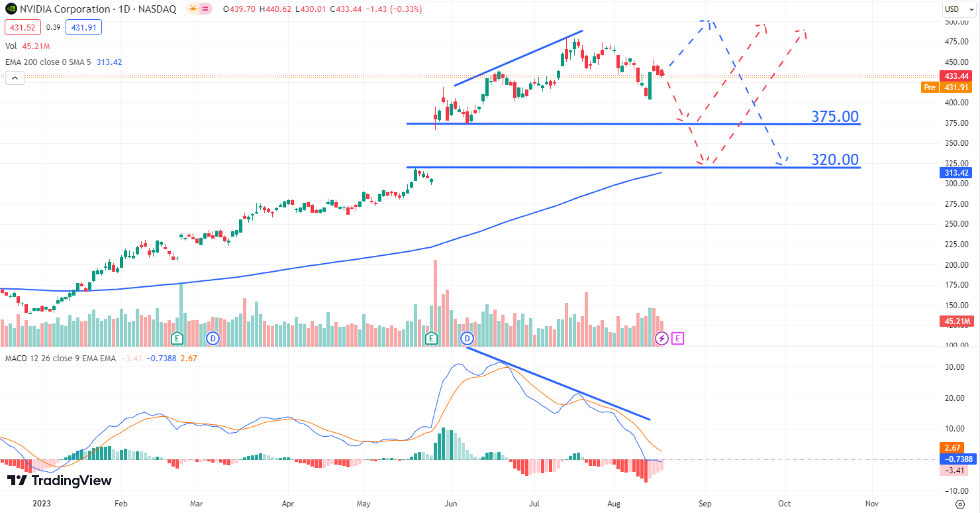Screen dimensions: 980x513
Task: Click the purple upcoming earnings E marker
Action: pos(677,339)
